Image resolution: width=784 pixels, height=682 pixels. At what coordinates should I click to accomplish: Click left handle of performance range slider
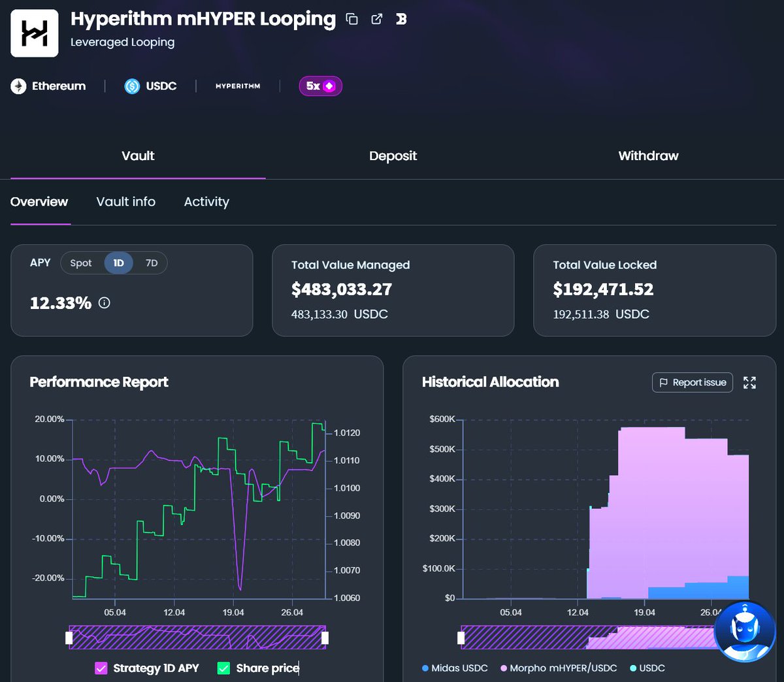pyautogui.click(x=69, y=638)
